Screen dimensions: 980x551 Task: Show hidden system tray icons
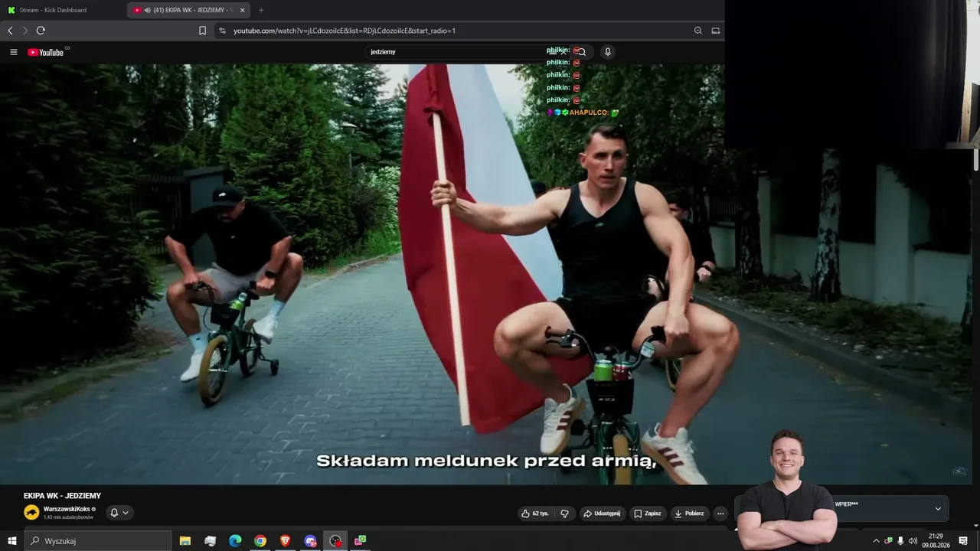(x=876, y=541)
